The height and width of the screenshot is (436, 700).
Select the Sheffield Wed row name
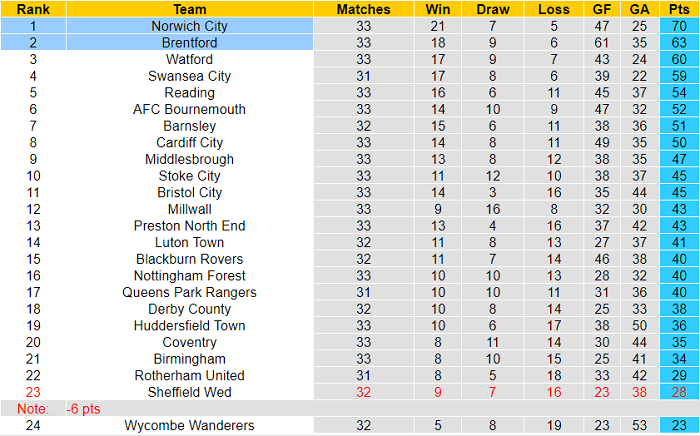189,392
